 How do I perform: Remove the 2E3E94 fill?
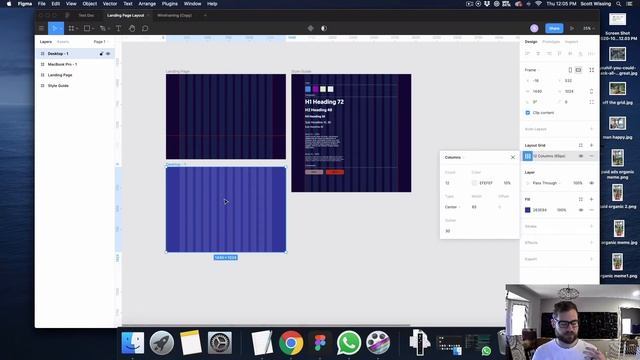591,210
